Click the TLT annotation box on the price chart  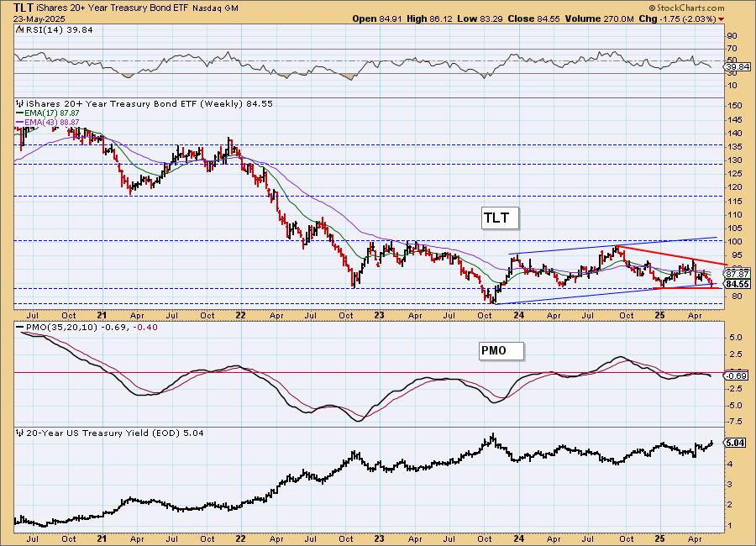[501, 218]
